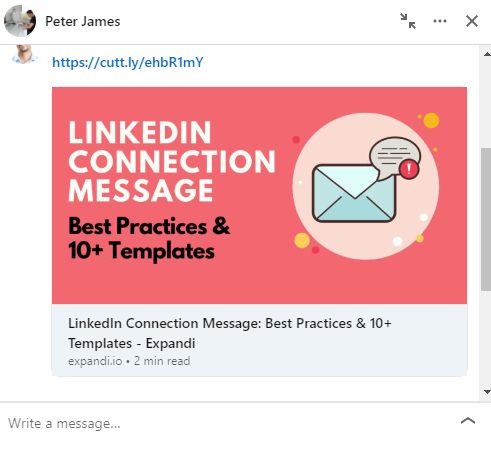Click the LINKEDIN CONNECTION MESSAGE headline in the preview image

point(172,161)
